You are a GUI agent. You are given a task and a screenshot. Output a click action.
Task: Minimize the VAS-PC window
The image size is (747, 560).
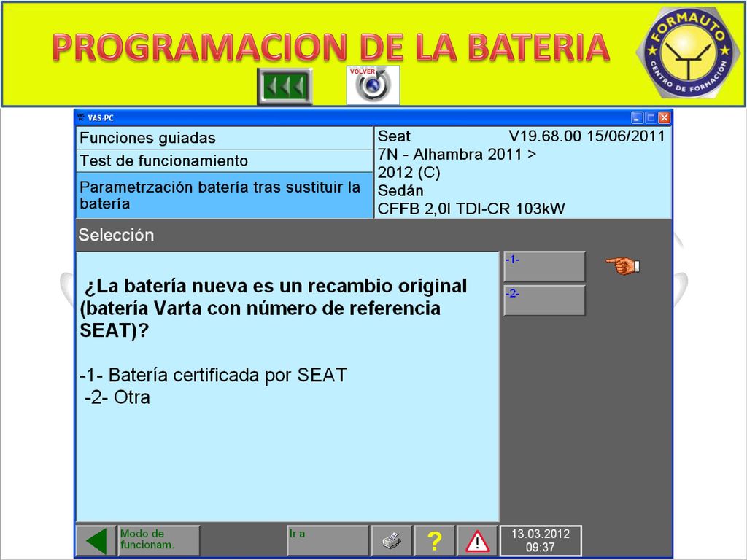pos(637,117)
